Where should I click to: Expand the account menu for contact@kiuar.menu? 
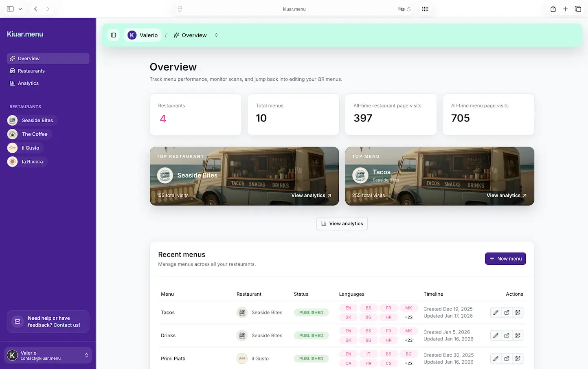(86, 355)
